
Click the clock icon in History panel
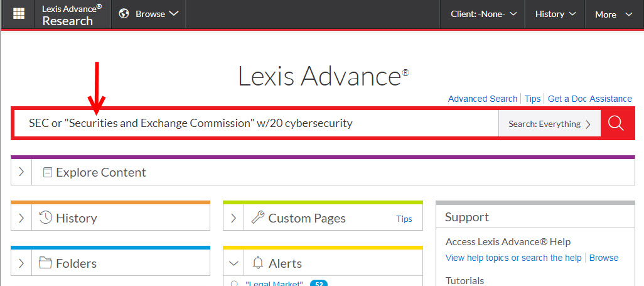point(45,217)
